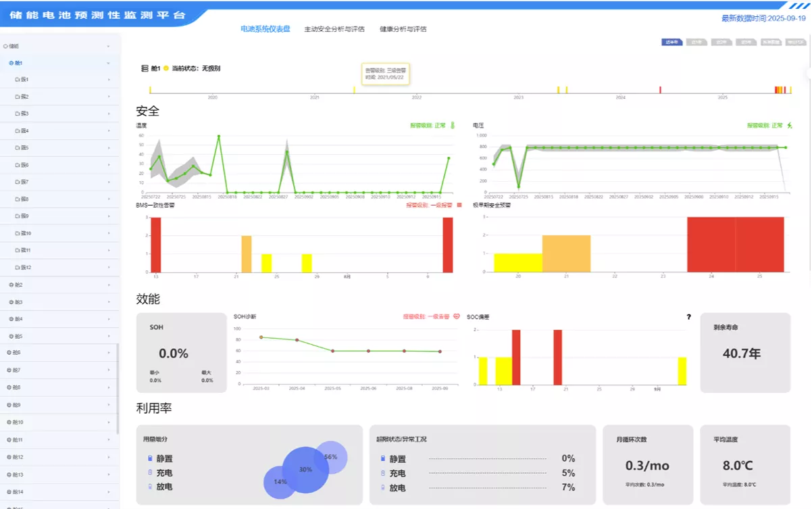Click the red square BMS alarm icon
Viewport: 812px width, 509px height.
tap(459, 204)
